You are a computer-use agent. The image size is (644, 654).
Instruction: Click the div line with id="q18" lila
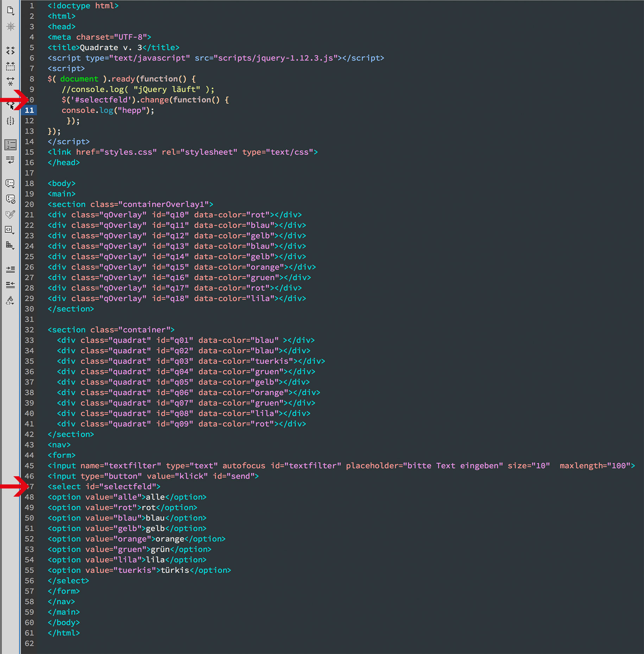[177, 298]
